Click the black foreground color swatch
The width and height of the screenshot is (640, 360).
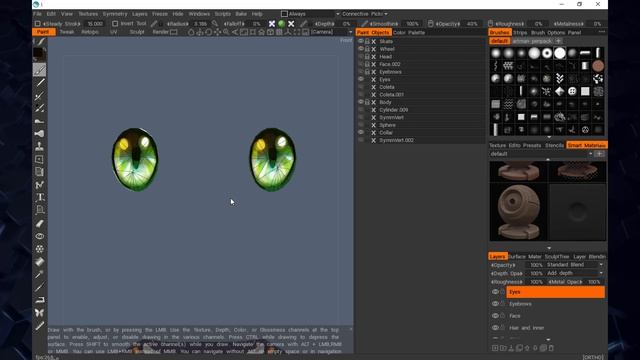[x=38, y=53]
